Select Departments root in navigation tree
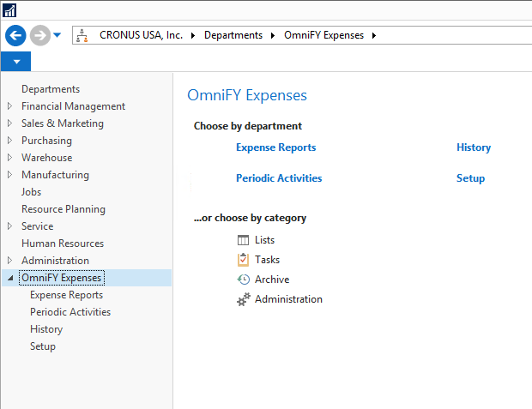This screenshot has width=532, height=409. click(51, 89)
